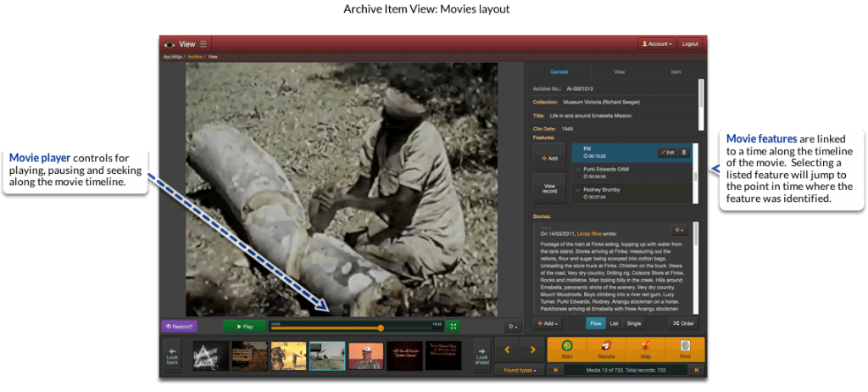Click the purple Restrict? button
Screen dimensions: 868x392
tap(180, 327)
